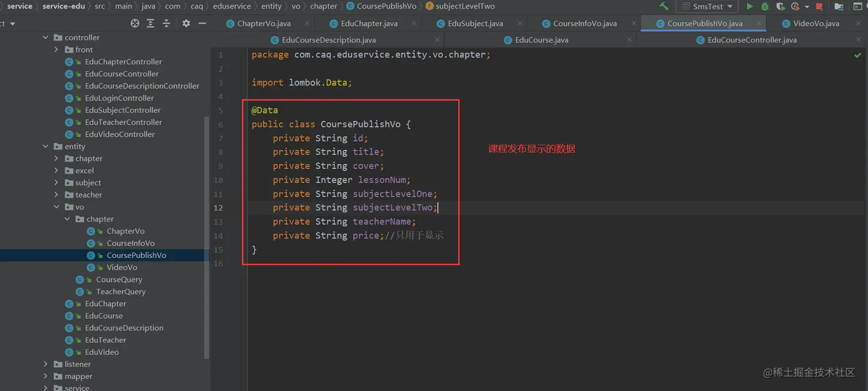
Task: Collapse the entity folder
Action: pos(46,146)
